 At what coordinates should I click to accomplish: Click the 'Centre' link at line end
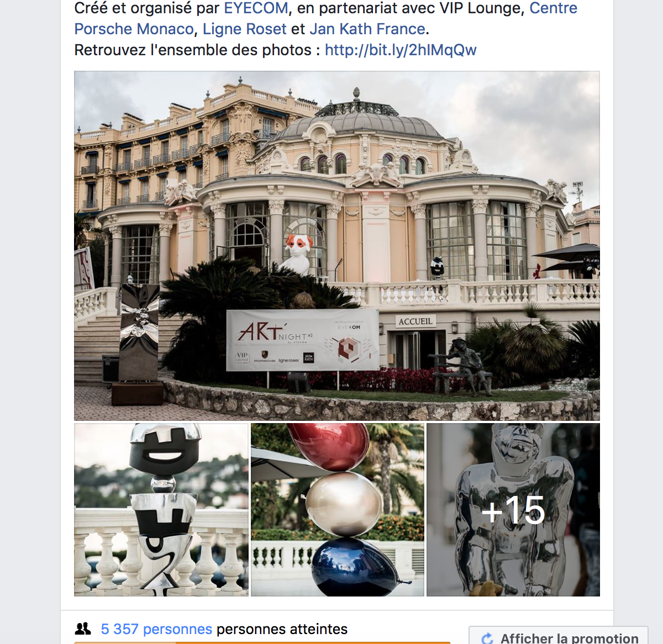coord(553,8)
